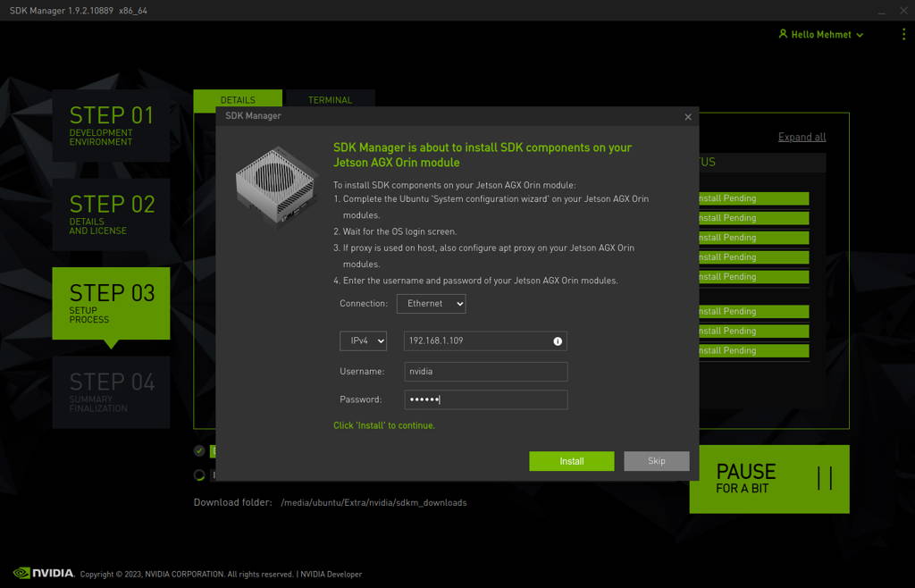Click the third Install Pending status bar
The height and width of the screenshot is (588, 915).
(x=754, y=238)
